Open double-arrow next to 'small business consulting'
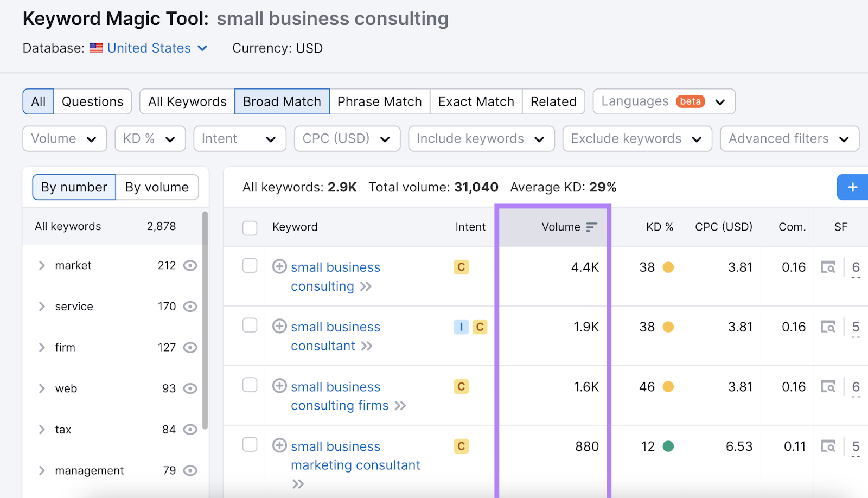Screen dimensions: 868x498 tap(366, 286)
